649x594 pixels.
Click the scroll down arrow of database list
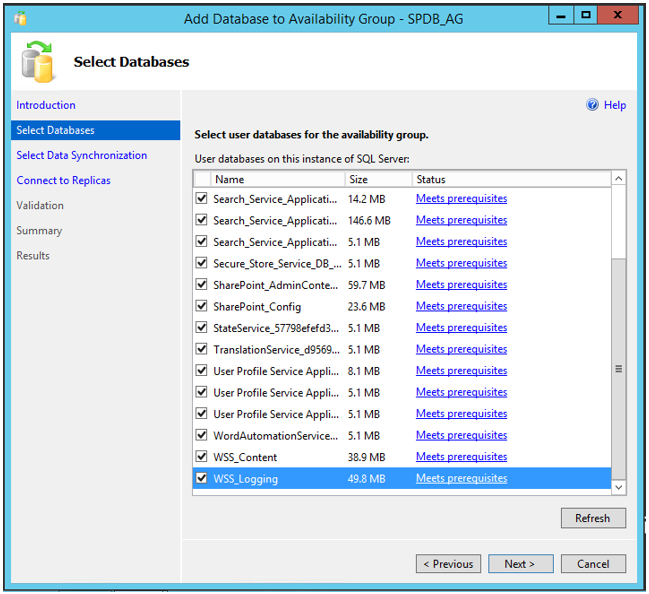click(x=619, y=487)
